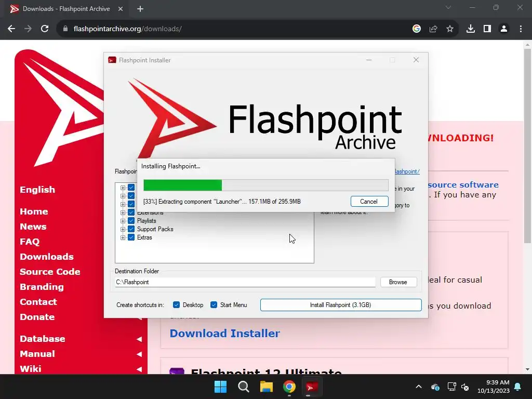Screen dimensions: 532x399
Task: Open notifications bell icon
Action: point(518,387)
